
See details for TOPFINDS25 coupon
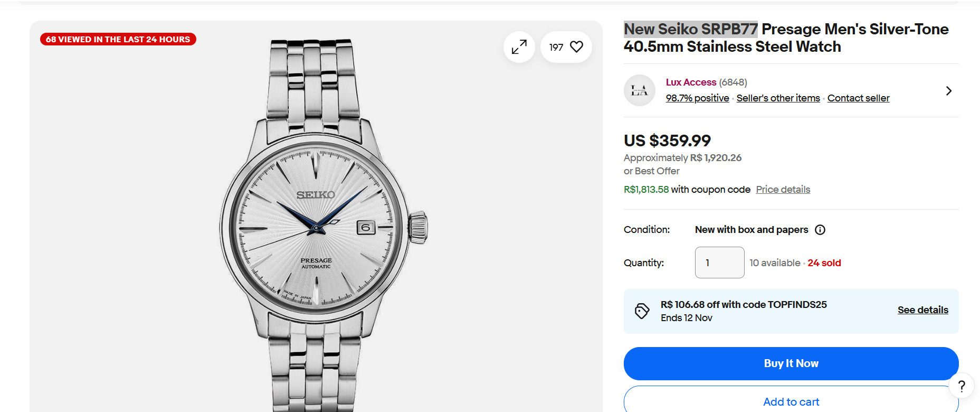pos(922,310)
